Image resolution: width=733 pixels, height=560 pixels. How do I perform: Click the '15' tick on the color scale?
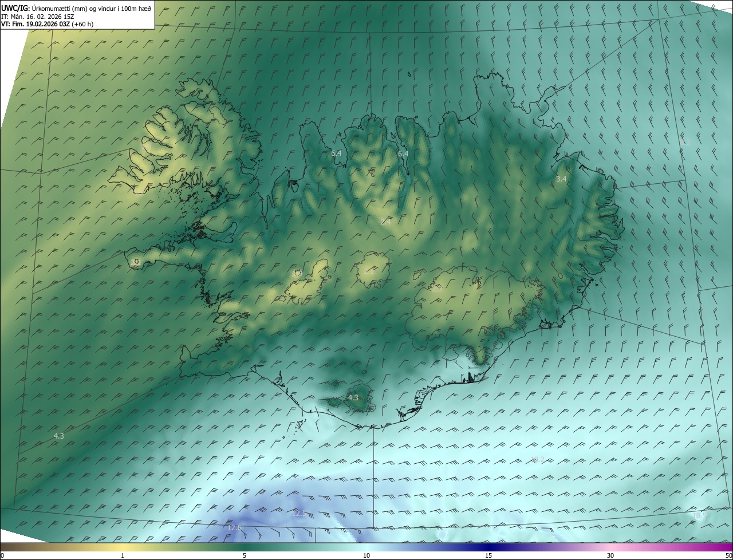point(488,555)
